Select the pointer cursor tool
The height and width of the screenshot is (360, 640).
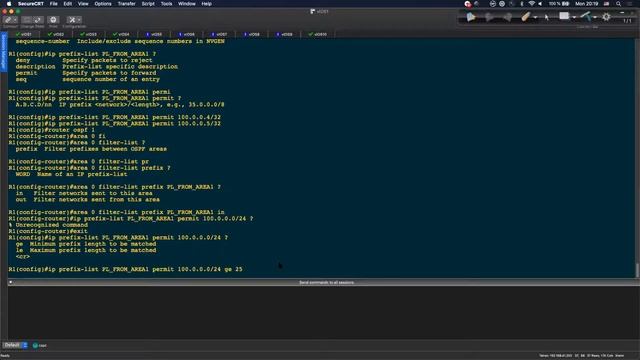pos(547,17)
